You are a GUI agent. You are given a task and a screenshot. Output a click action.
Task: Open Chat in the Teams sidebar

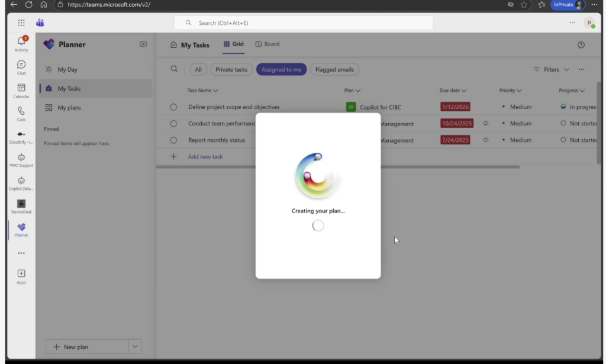click(21, 67)
